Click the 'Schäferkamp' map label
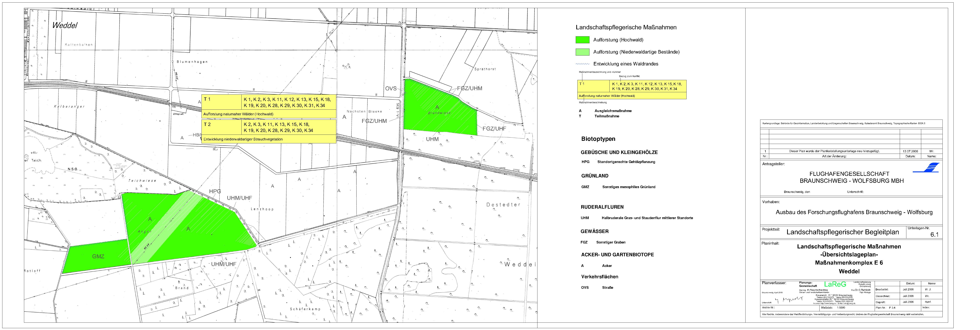The height and width of the screenshot is (330, 980). tap(305, 309)
